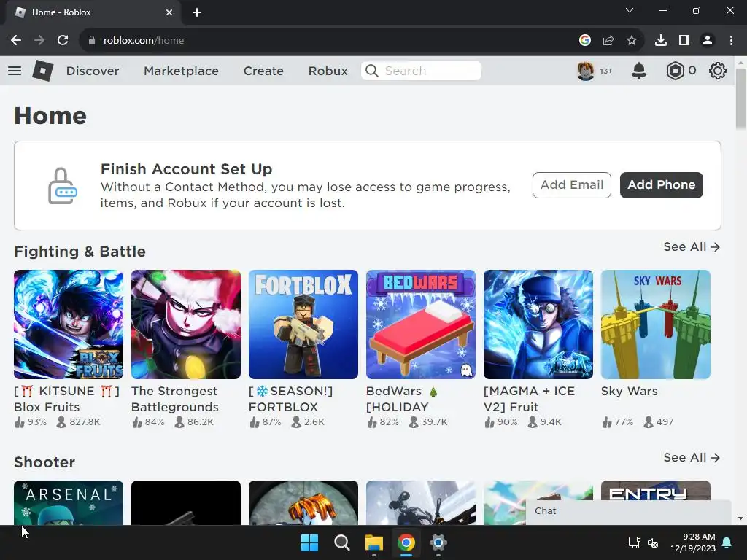Viewport: 747px width, 560px height.
Task: Select the Home - Roblox browser tab
Action: (x=93, y=12)
